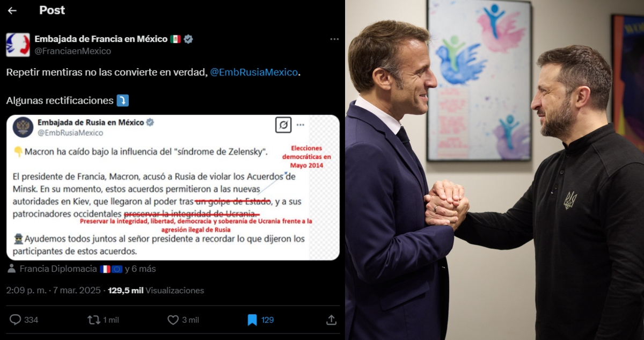Open the Russian Embassy avatar in the quoted post
Viewport: 644px width, 340px height.
click(x=23, y=127)
